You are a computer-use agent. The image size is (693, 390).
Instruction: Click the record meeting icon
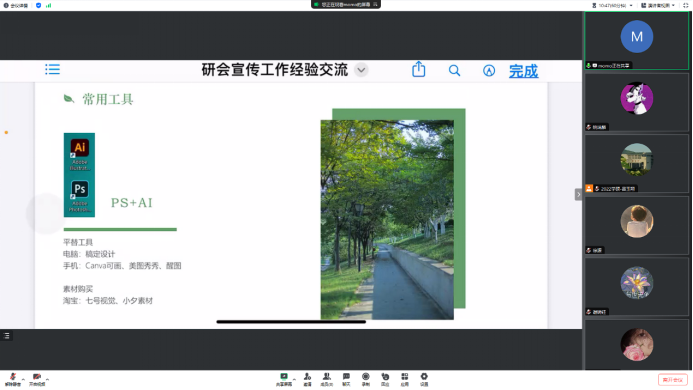tap(366, 379)
